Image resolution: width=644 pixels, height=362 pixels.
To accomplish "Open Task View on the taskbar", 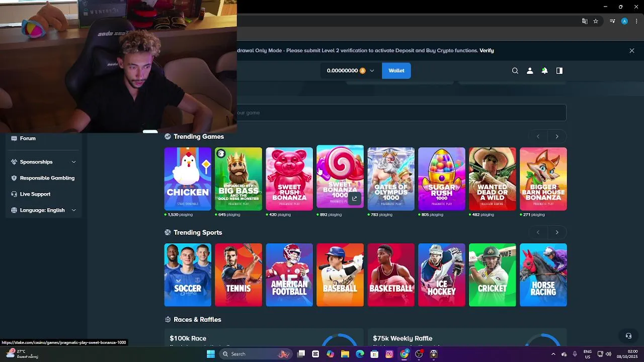I will tap(301, 354).
